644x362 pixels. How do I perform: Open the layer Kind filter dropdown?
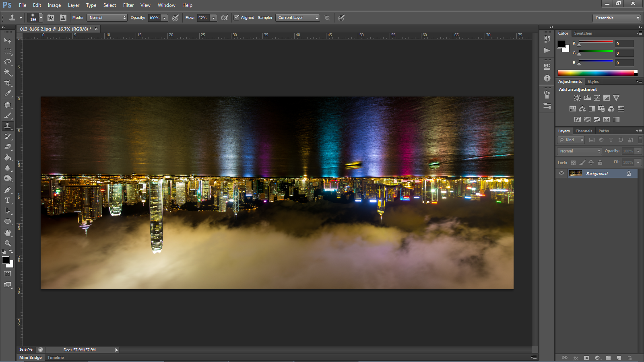click(571, 140)
